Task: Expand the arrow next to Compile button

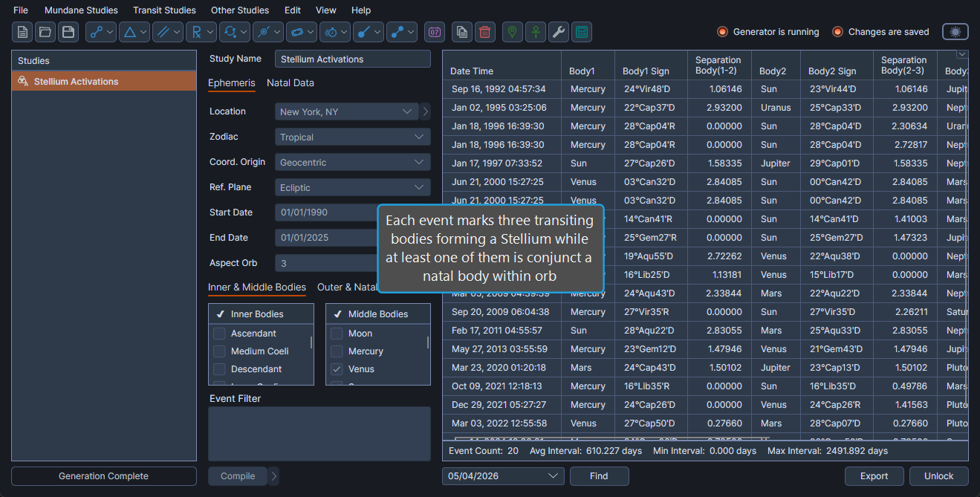Action: pos(274,476)
